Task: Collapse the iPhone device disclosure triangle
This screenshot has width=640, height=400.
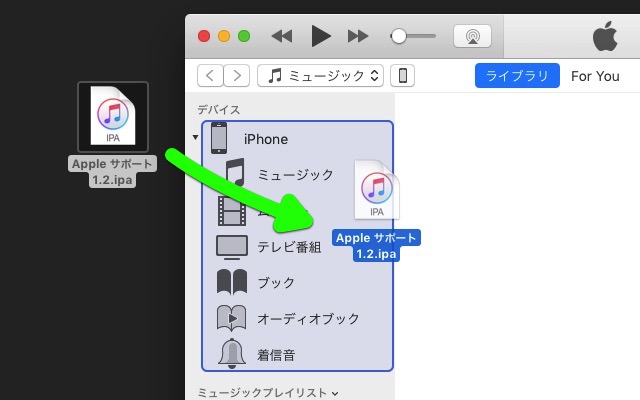Action: 196,137
